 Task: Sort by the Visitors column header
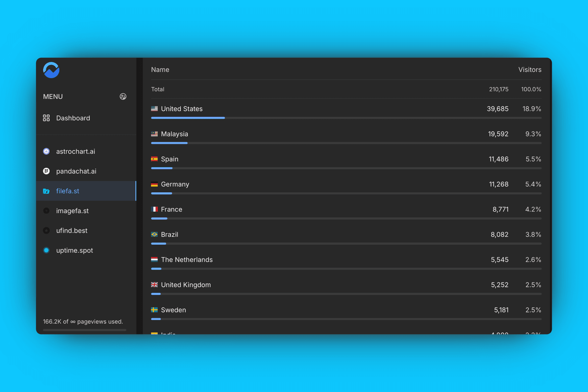530,69
